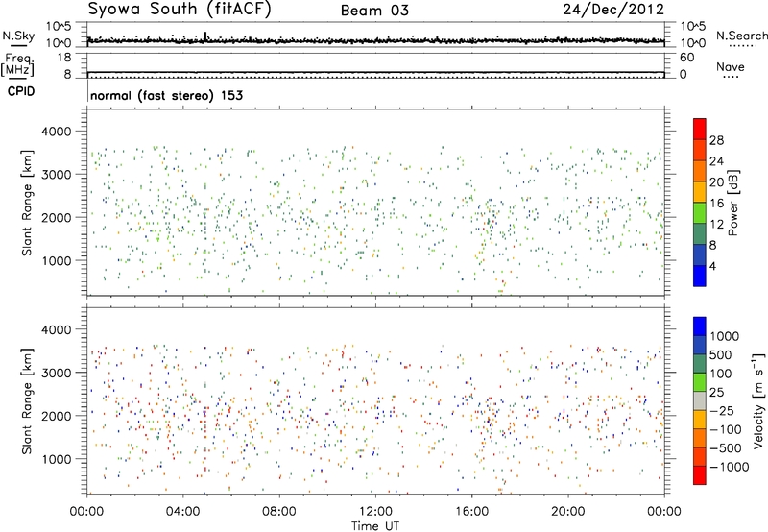Viewport: 768px width, 532px height.
Task: Click the 'Nave' legend label
Action: click(731, 67)
